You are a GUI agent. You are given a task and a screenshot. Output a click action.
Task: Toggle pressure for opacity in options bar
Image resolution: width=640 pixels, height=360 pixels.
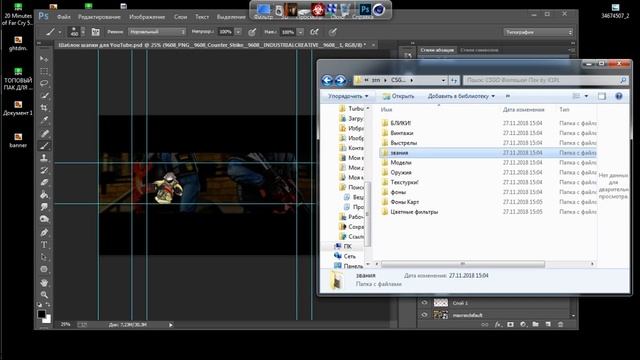click(x=252, y=32)
